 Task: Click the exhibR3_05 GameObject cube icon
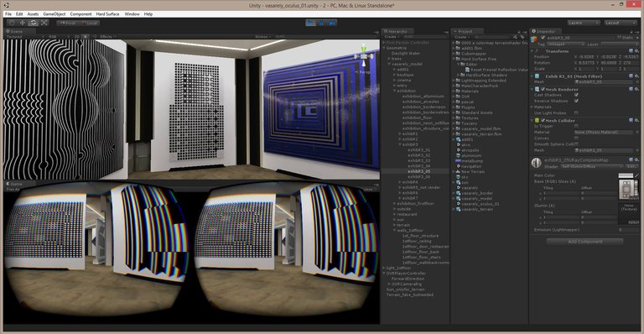coord(534,39)
